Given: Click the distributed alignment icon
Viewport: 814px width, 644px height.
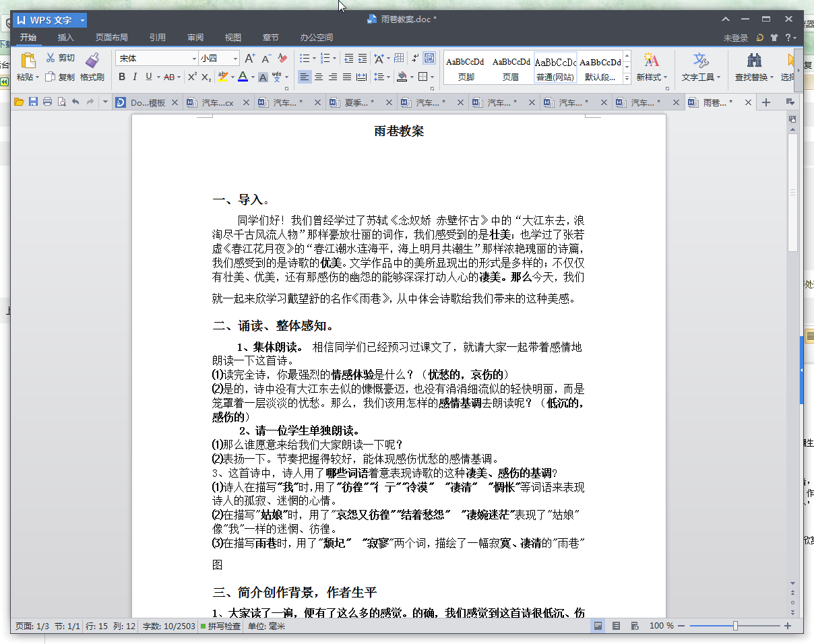Looking at the screenshot, I should (x=361, y=77).
